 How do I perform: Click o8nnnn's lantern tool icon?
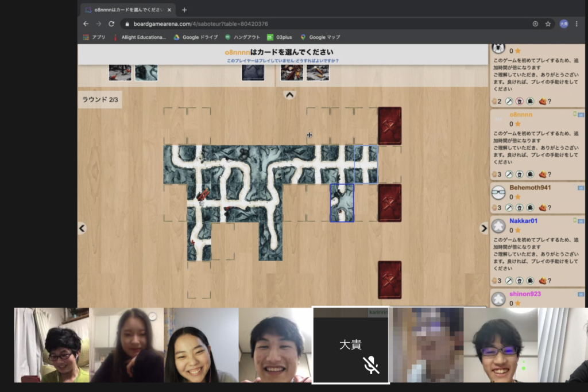pyautogui.click(x=519, y=174)
